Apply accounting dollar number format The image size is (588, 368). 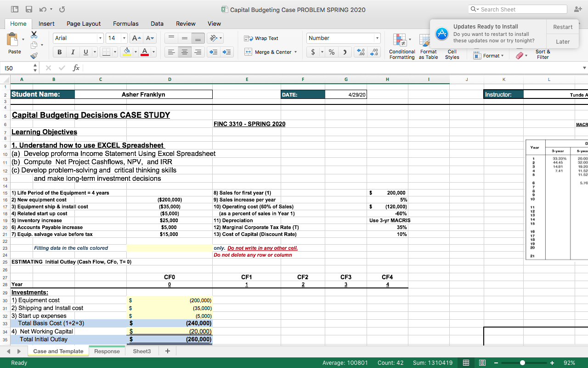coord(313,52)
